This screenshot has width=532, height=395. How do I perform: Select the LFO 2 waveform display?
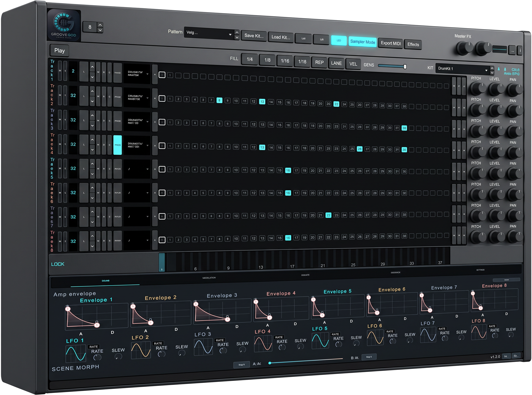click(141, 350)
